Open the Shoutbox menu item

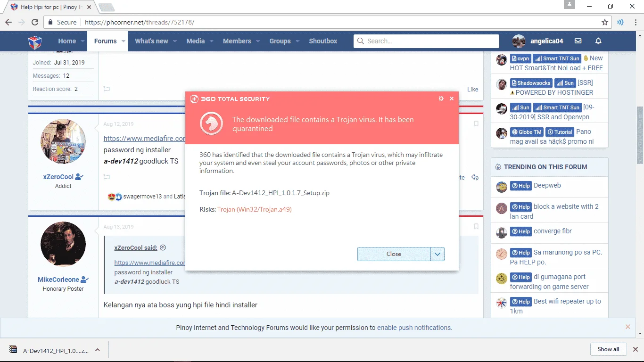323,41
